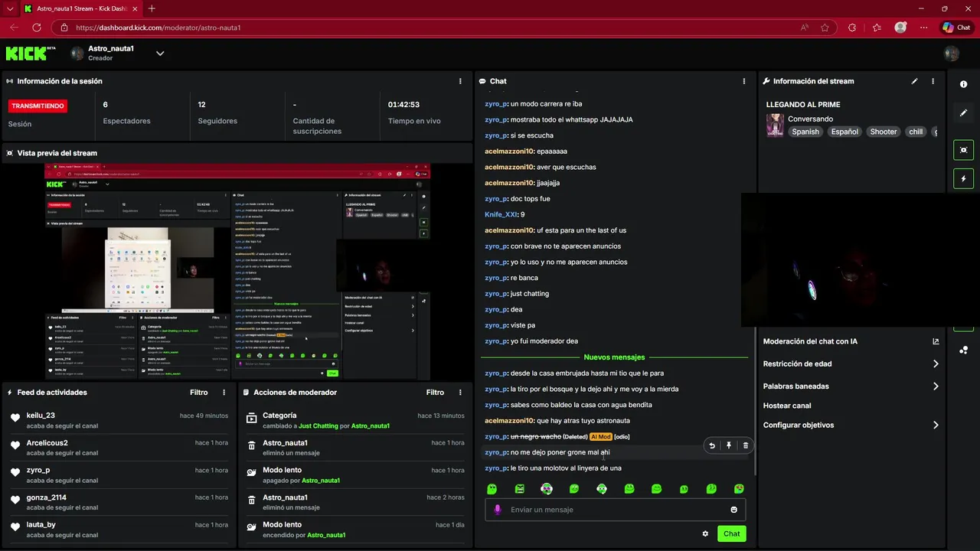Insert the eighth small green emote
Viewport: 980px width, 551px height.
(684, 489)
